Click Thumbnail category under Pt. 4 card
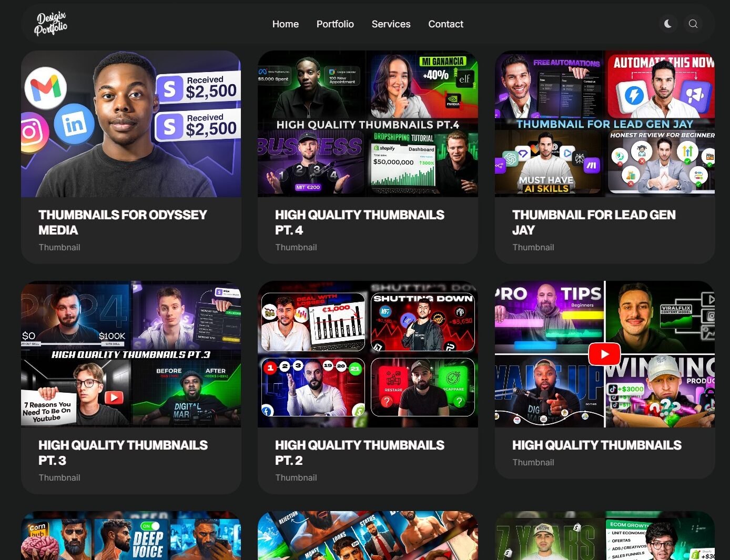This screenshot has height=560, width=730. click(296, 247)
